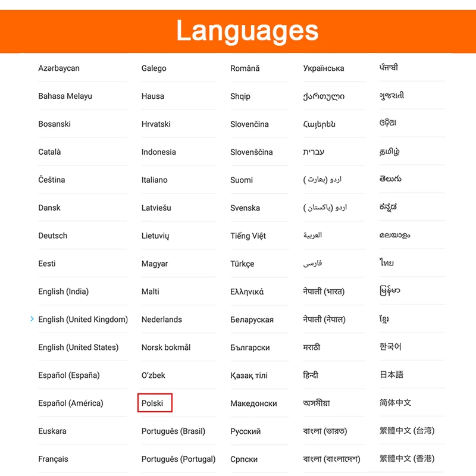
Task: Pick Lietuvių language
Action: point(155,236)
